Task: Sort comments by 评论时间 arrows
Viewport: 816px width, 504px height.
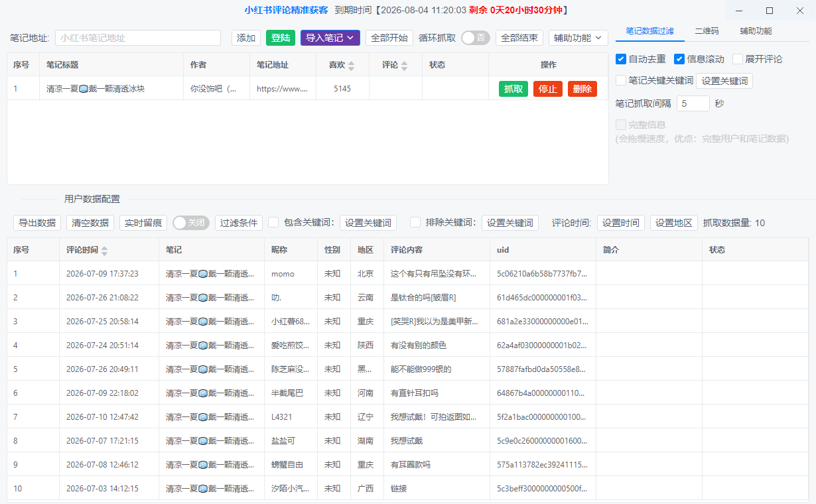Action: coord(104,250)
